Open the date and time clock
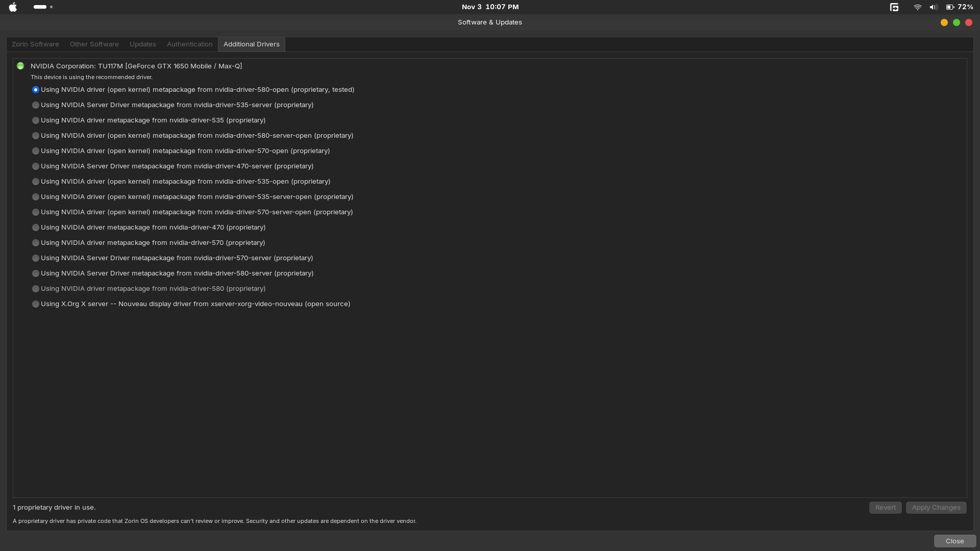 click(x=490, y=7)
